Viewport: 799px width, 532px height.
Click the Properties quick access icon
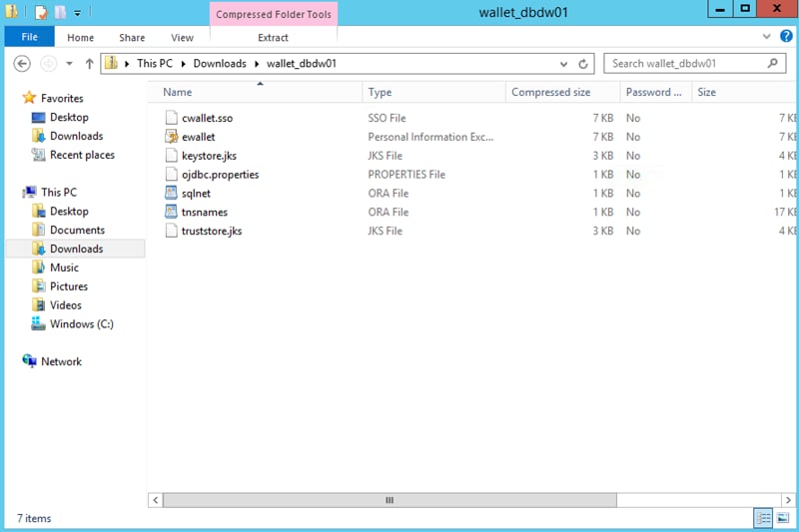[41, 12]
